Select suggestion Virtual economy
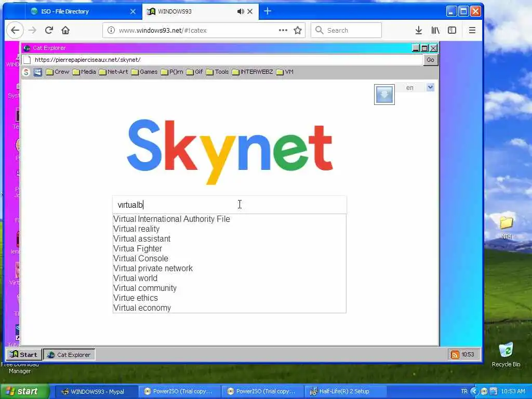Viewport: 532px width, 399px height. [229, 308]
